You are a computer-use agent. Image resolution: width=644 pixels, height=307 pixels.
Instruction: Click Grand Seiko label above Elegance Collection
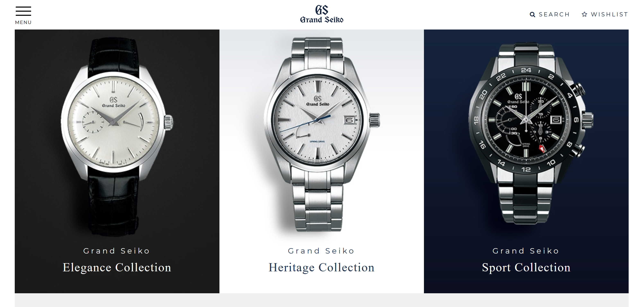tap(116, 251)
